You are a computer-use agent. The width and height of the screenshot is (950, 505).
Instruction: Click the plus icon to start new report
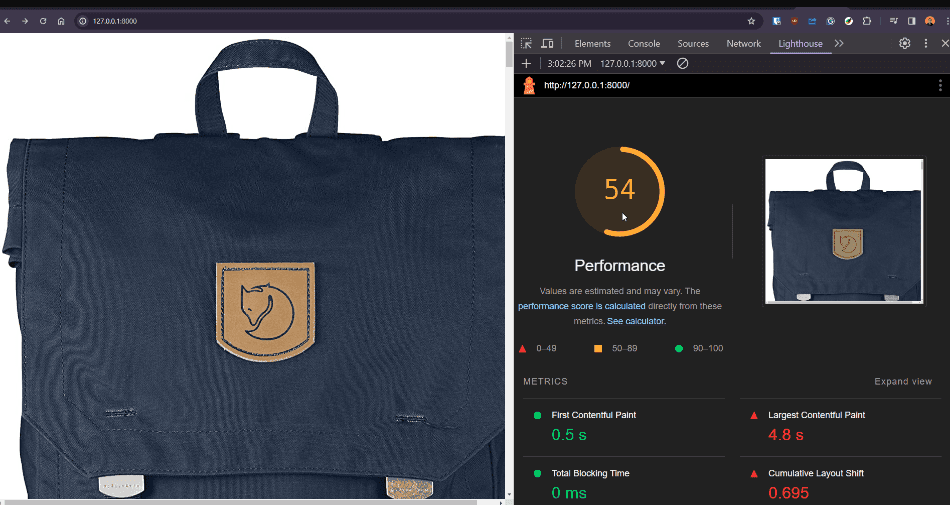pos(527,63)
